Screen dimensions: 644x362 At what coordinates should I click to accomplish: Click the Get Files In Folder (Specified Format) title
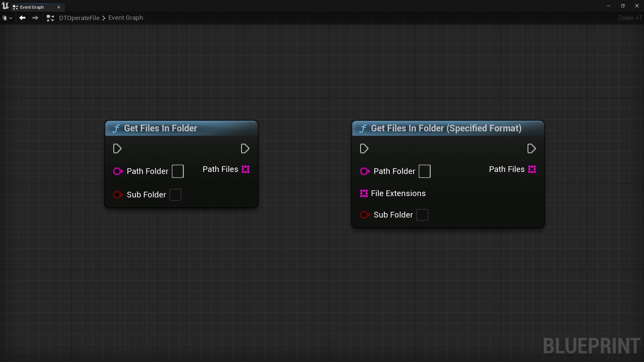(x=446, y=128)
